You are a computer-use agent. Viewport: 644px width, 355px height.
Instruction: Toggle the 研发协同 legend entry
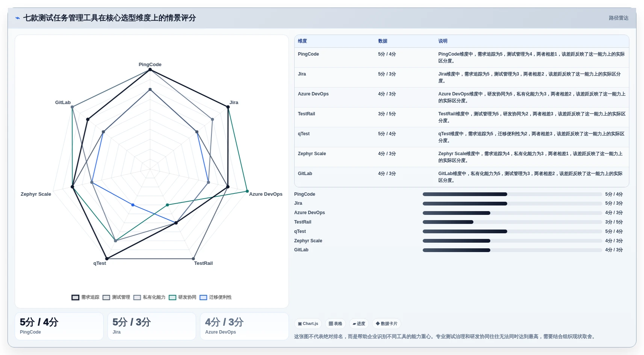point(183,297)
